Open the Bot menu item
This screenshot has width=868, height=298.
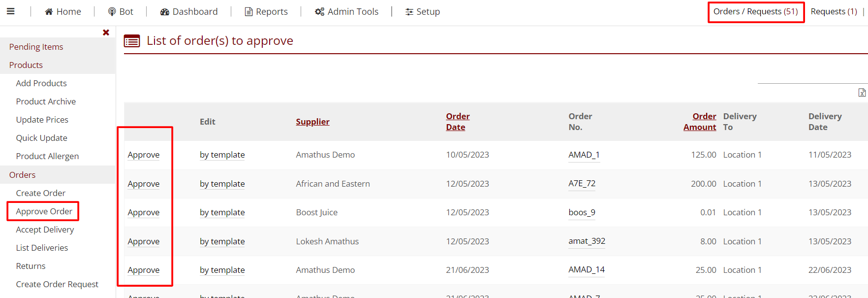click(121, 11)
